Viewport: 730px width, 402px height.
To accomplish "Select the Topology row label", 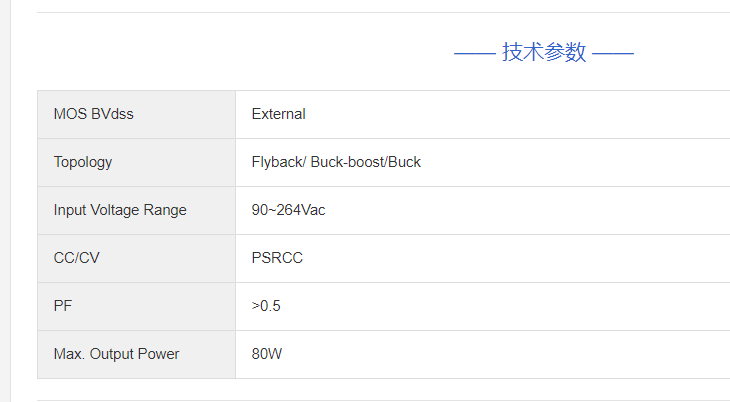I will pyautogui.click(x=83, y=162).
